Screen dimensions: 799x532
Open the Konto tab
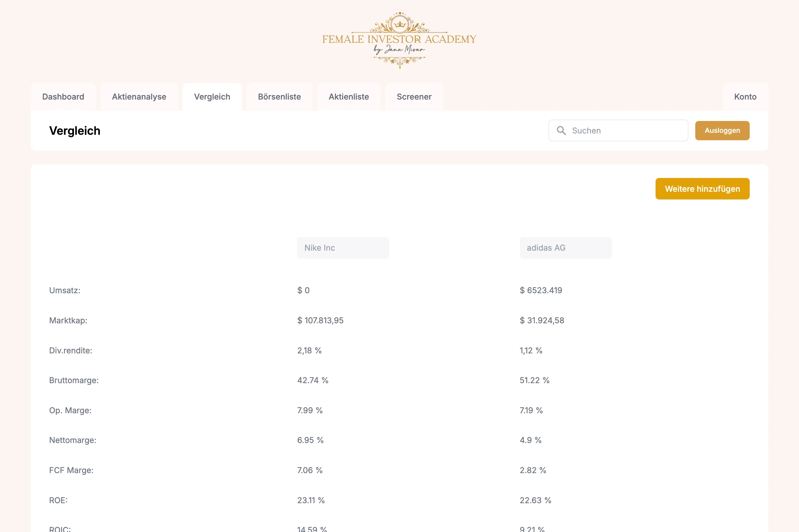(x=745, y=97)
